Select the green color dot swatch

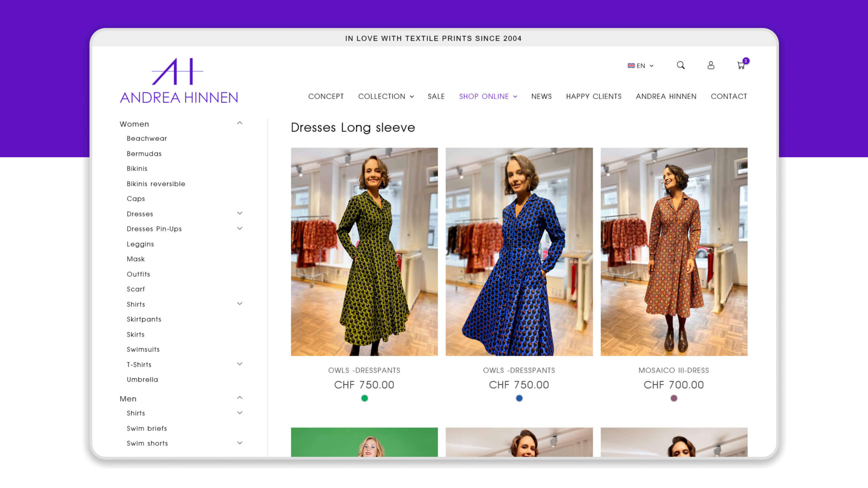click(x=364, y=398)
